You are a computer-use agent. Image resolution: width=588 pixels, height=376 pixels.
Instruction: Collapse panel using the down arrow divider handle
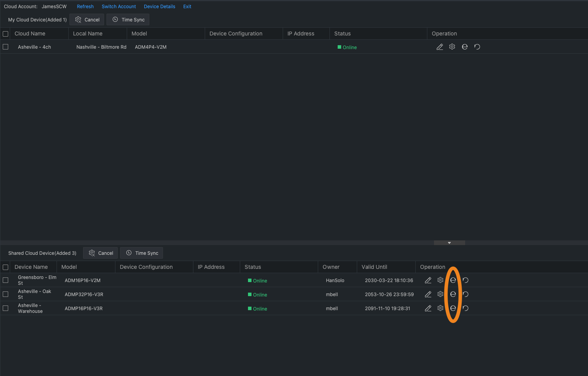point(449,243)
